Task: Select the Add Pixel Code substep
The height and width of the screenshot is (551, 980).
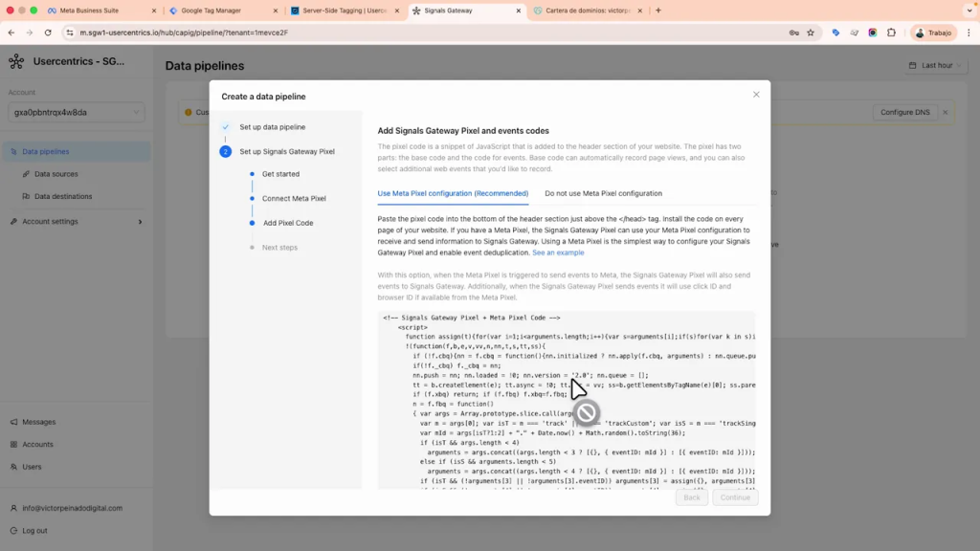Action: point(288,222)
